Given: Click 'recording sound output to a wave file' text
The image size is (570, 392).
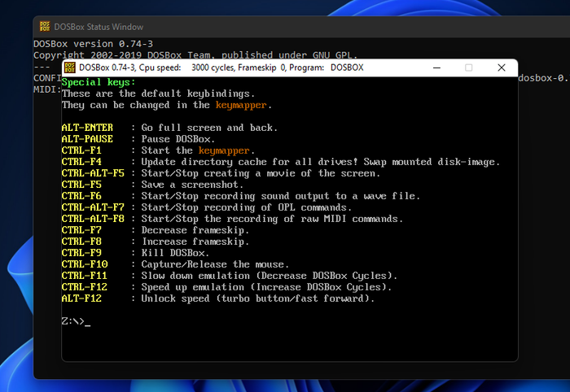Looking at the screenshot, I should 309,196.
